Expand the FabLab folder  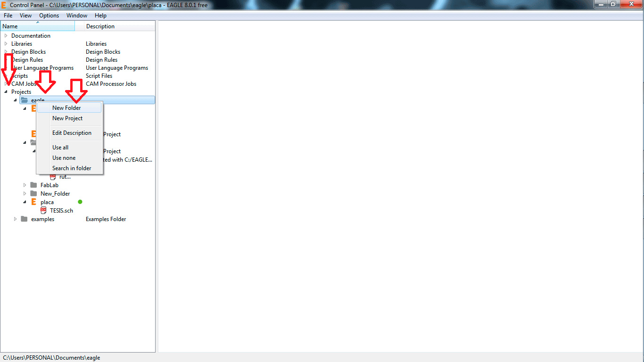[x=25, y=185]
